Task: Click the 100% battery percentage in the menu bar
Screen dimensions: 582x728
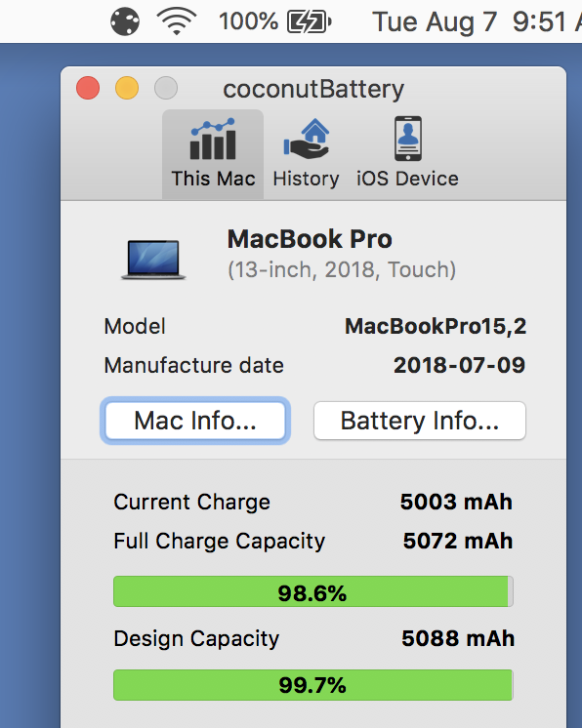Action: pyautogui.click(x=248, y=21)
